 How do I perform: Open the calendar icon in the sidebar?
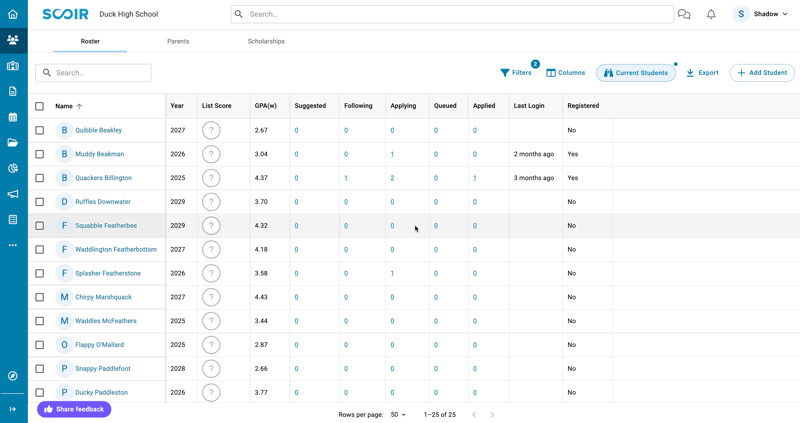[x=13, y=117]
